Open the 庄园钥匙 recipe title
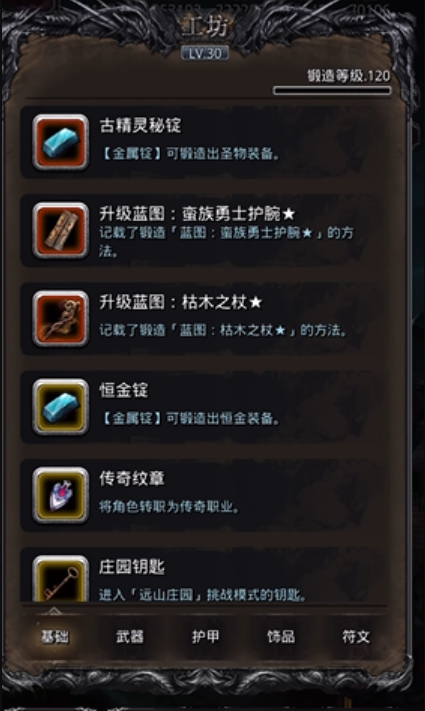This screenshot has width=425, height=711. (x=132, y=567)
